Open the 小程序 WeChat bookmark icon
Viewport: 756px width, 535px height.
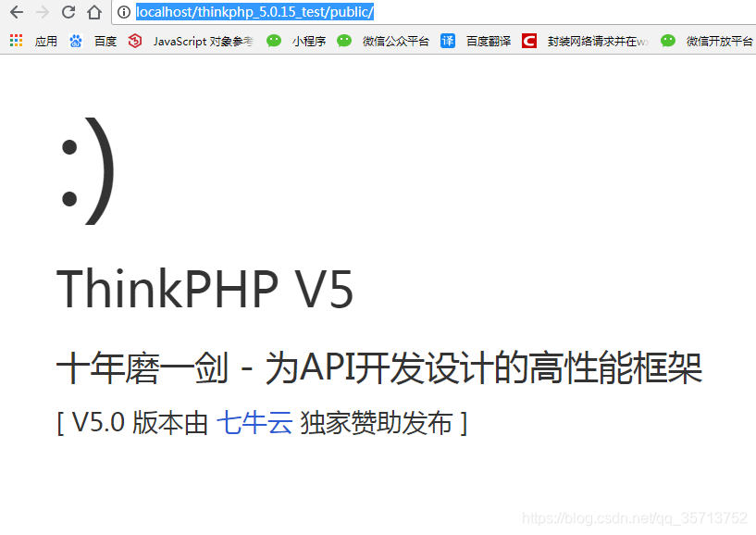[x=274, y=41]
